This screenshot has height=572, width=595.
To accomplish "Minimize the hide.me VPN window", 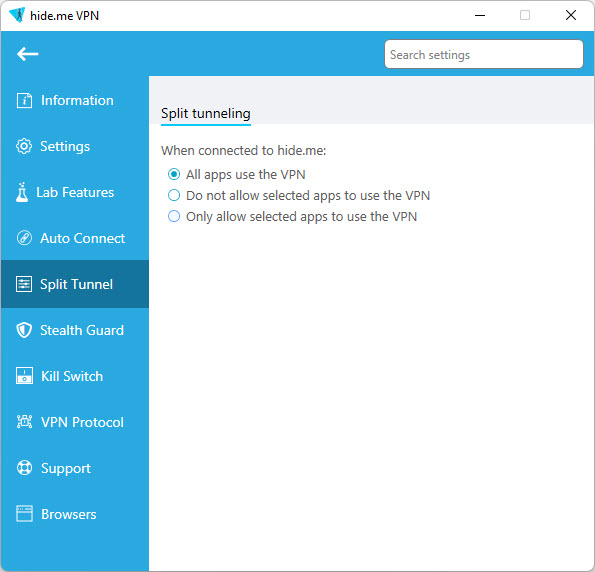I will [480, 16].
